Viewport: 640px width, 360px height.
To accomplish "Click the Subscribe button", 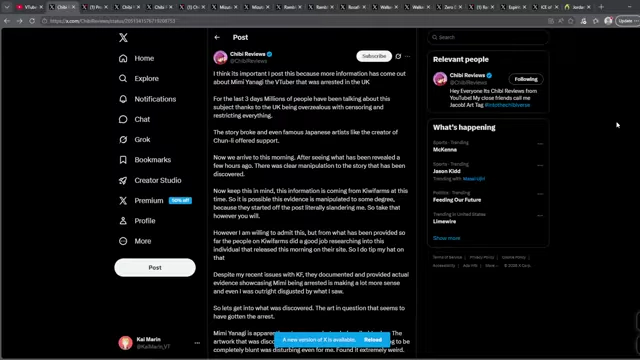I will tap(374, 56).
